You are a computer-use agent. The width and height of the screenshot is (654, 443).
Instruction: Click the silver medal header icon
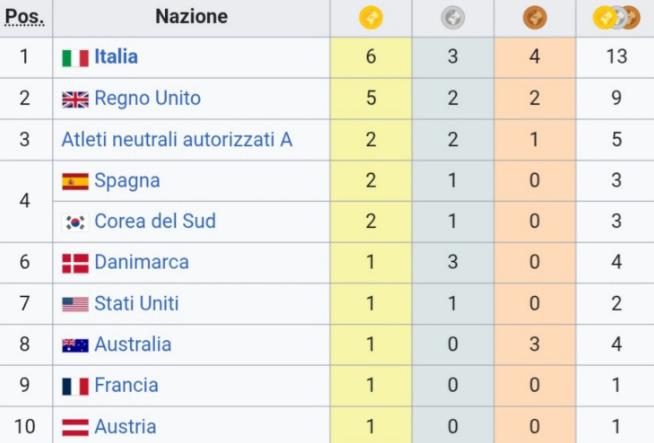[453, 17]
